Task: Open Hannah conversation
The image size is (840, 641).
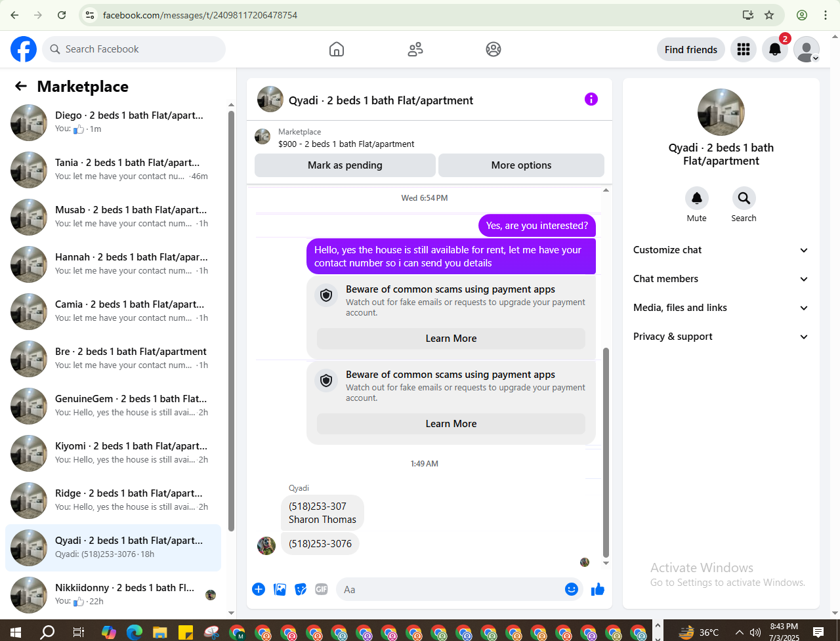Action: (x=114, y=264)
